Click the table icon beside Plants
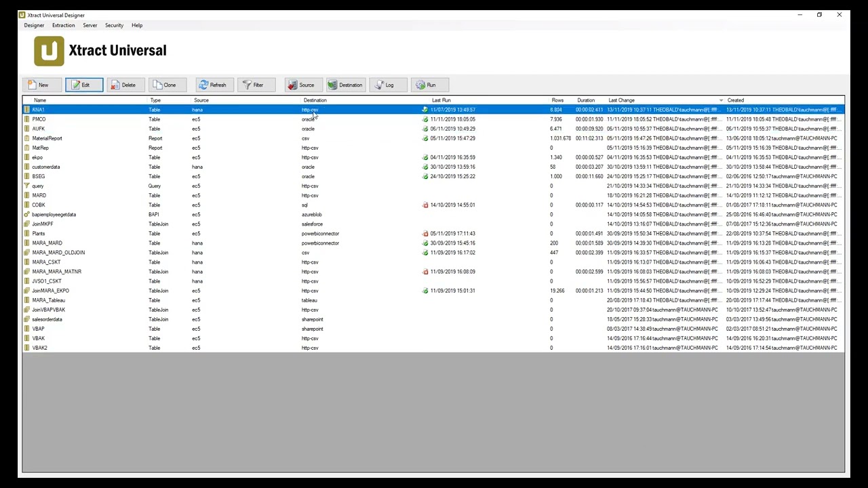 point(27,233)
